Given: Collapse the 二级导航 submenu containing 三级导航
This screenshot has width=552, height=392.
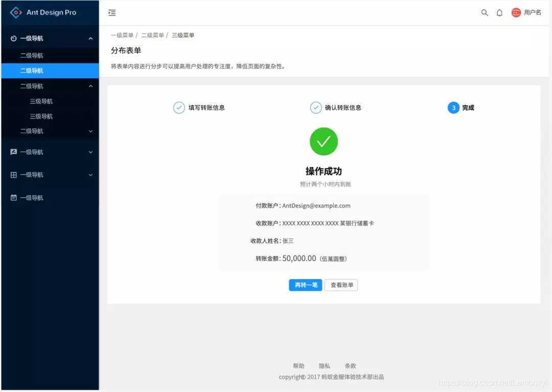Looking at the screenshot, I should click(x=90, y=85).
